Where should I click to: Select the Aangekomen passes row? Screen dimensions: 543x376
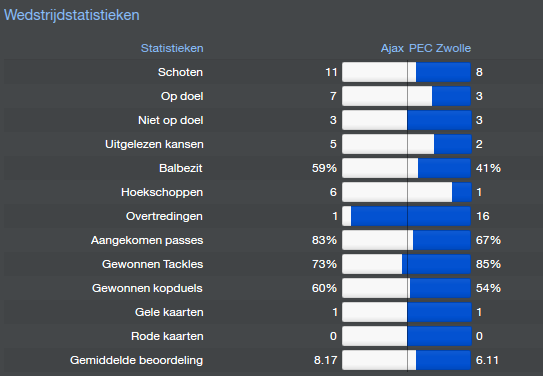click(x=272, y=240)
